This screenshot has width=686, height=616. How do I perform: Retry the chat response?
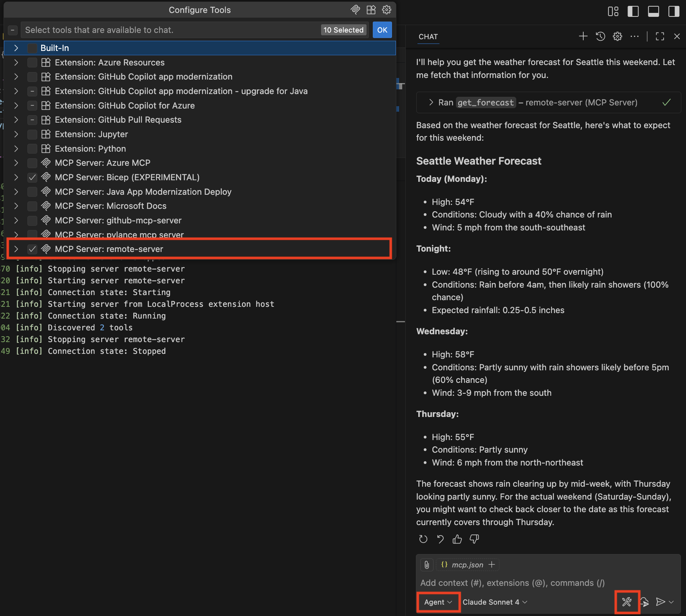pyautogui.click(x=423, y=539)
